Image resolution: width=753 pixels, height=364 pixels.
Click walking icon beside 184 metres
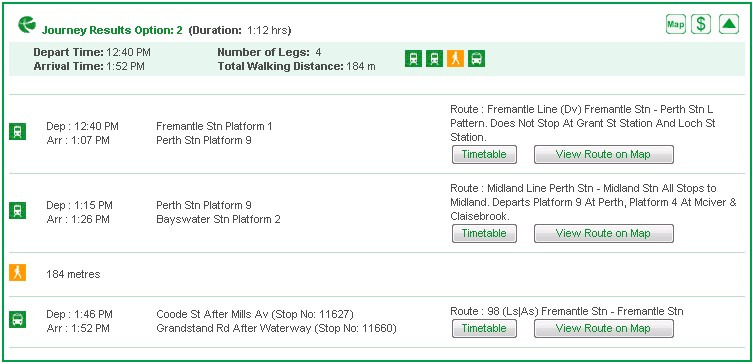click(x=18, y=273)
